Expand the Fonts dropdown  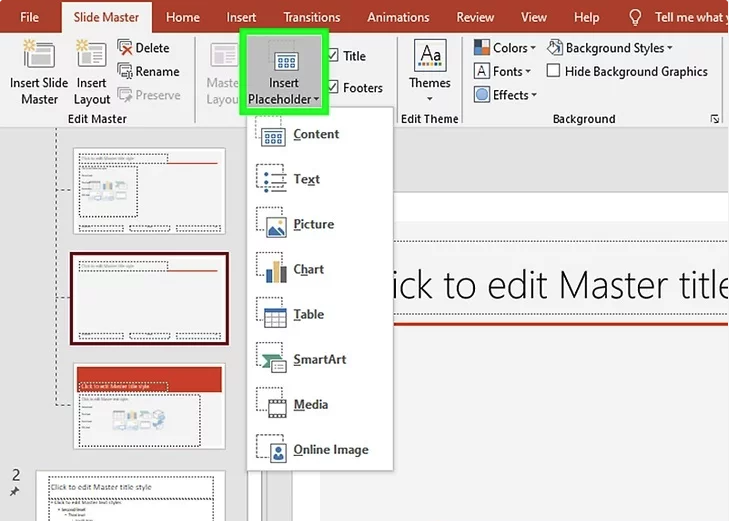(503, 72)
